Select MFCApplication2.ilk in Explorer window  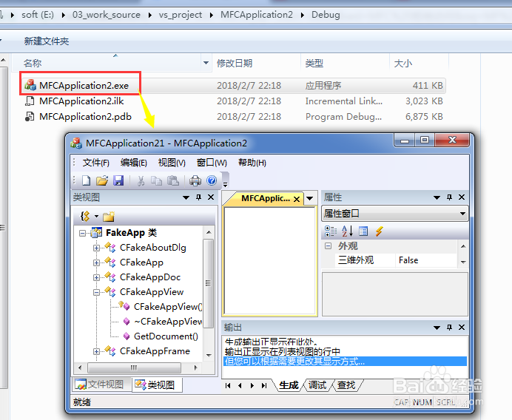pyautogui.click(x=81, y=101)
